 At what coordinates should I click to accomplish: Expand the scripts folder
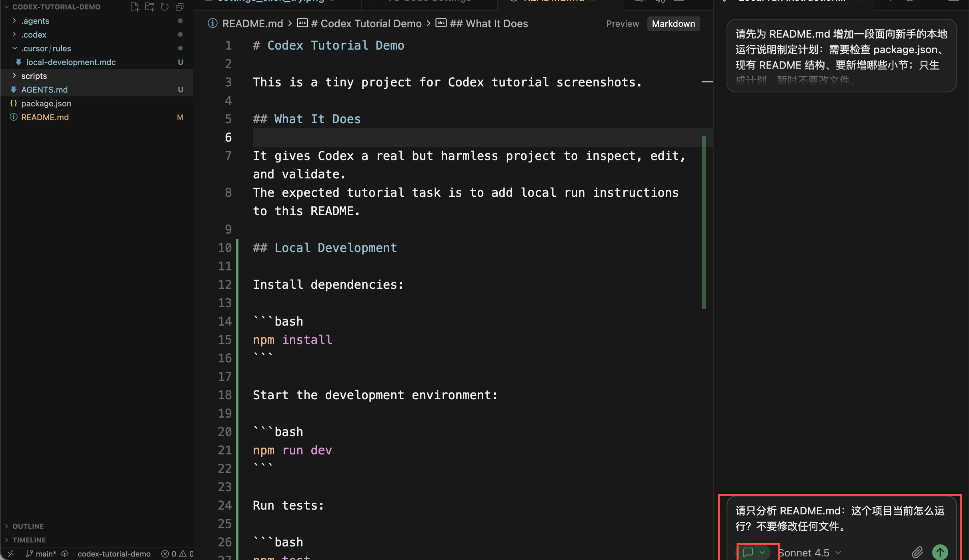(14, 76)
